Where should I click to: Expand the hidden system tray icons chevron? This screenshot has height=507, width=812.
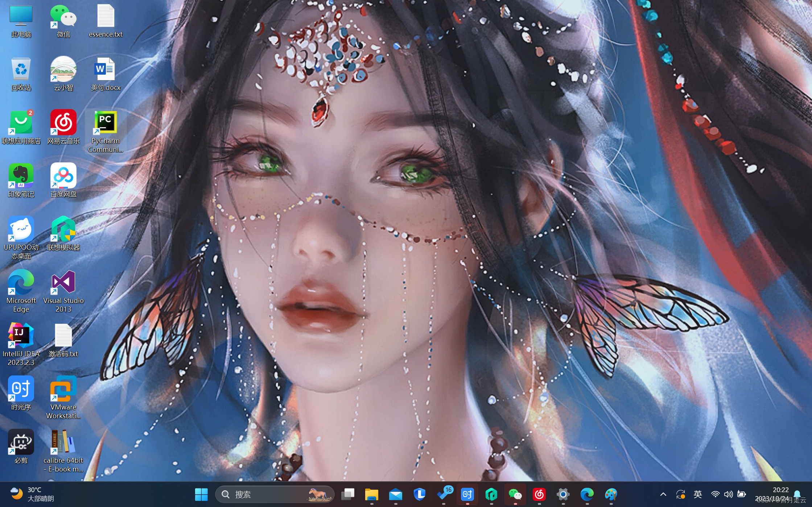click(663, 494)
